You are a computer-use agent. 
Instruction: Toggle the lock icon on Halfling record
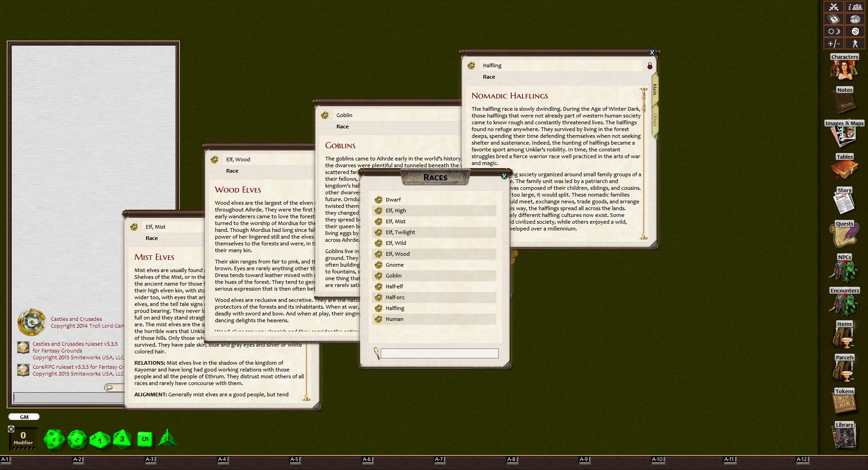coord(650,66)
